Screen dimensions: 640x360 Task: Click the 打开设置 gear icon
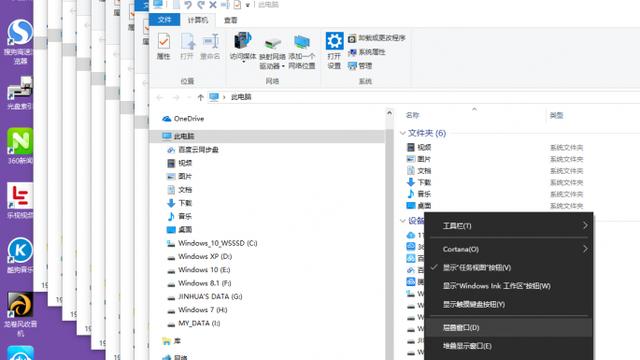[334, 50]
